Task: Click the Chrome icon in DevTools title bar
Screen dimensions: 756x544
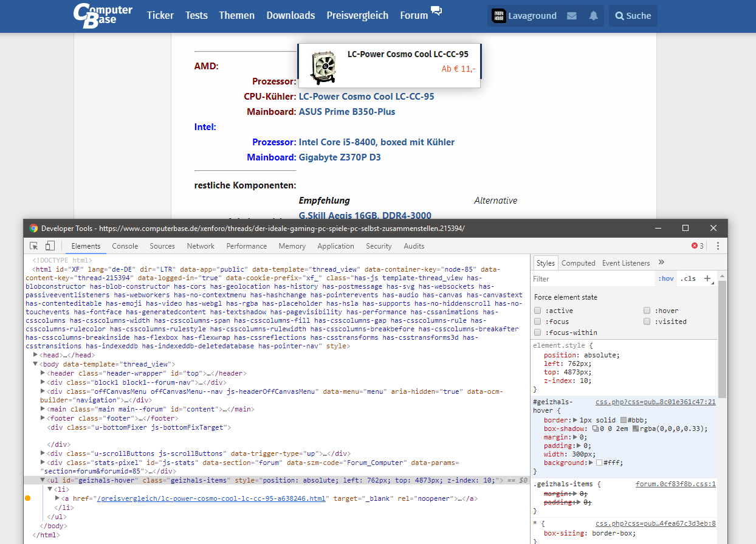Action: click(34, 229)
